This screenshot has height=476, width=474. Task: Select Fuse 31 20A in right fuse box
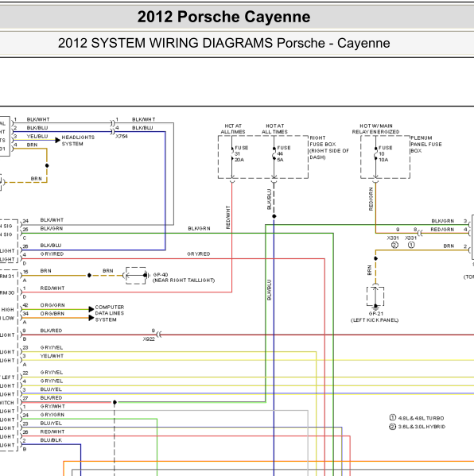232,154
